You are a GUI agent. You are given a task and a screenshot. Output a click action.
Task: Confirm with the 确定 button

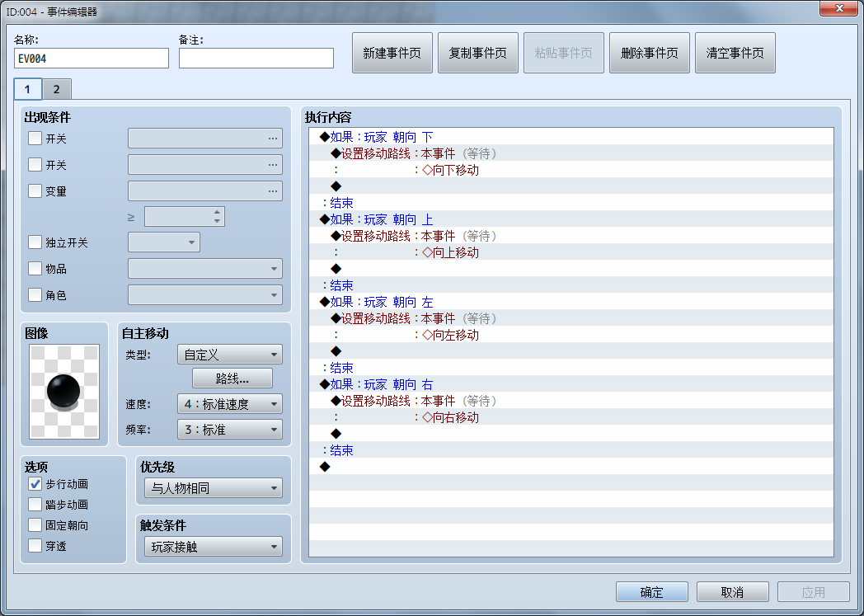coord(652,592)
